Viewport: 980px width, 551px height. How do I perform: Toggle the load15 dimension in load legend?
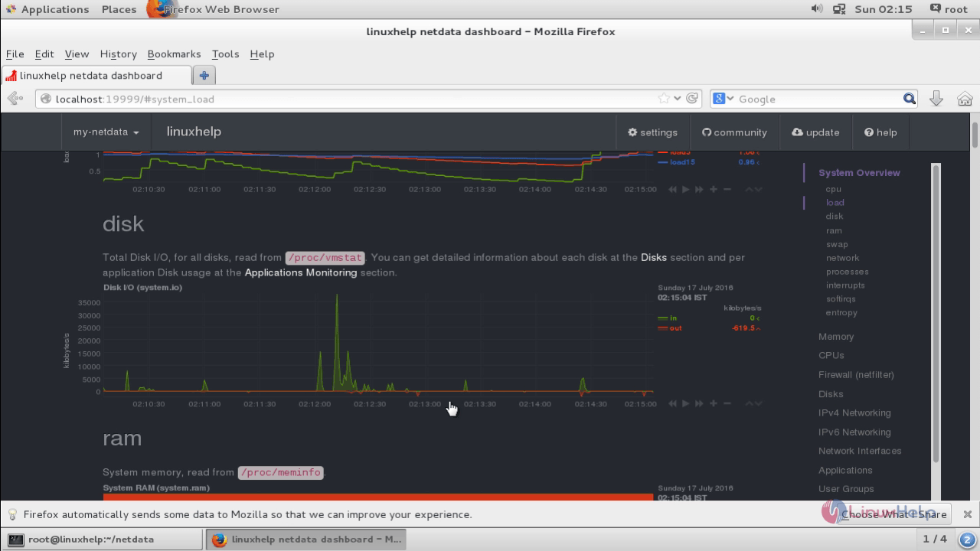682,162
